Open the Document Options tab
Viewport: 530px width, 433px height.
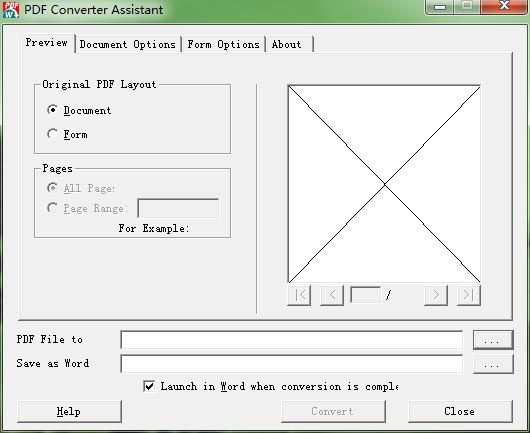click(128, 44)
